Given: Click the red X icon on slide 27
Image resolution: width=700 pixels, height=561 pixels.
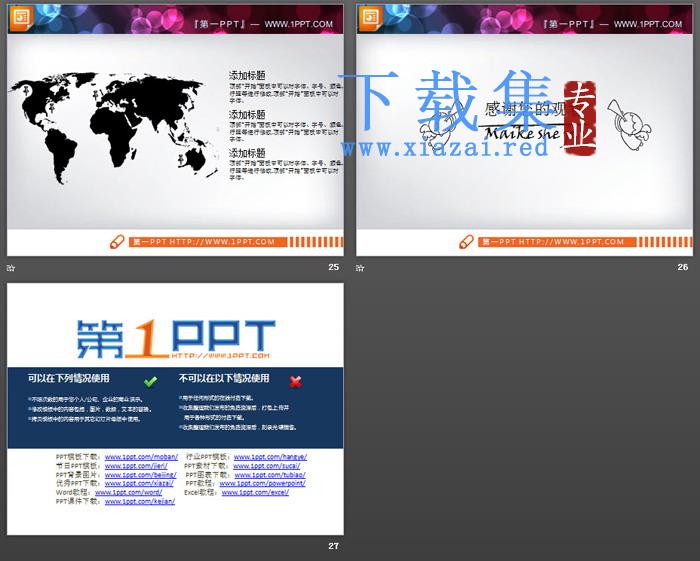Looking at the screenshot, I should (296, 382).
